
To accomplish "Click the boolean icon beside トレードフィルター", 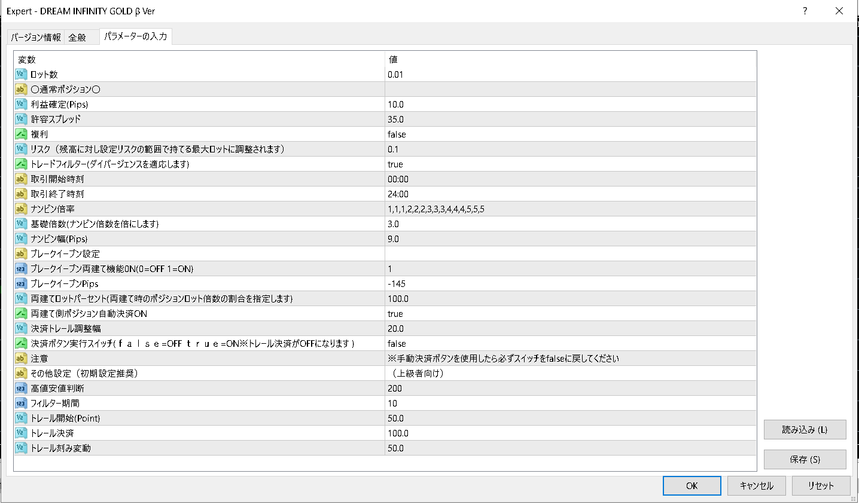I will coord(21,164).
